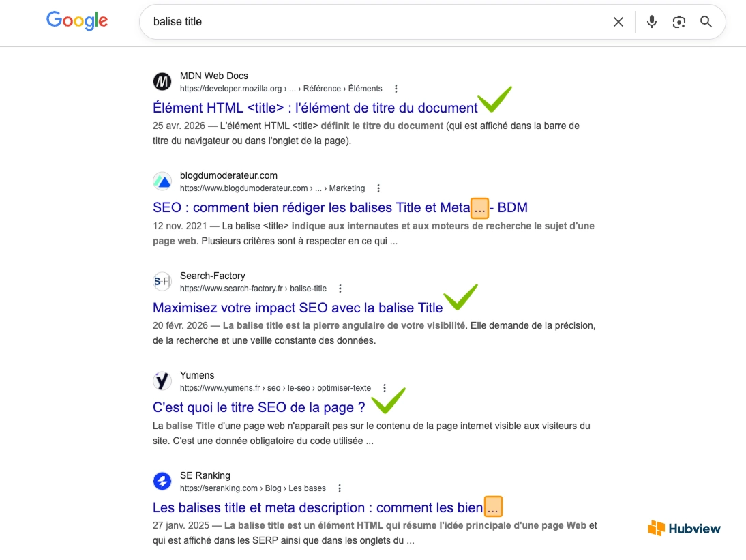Click the search-factory.fr balise-title URL
746x560 pixels.
click(x=253, y=289)
